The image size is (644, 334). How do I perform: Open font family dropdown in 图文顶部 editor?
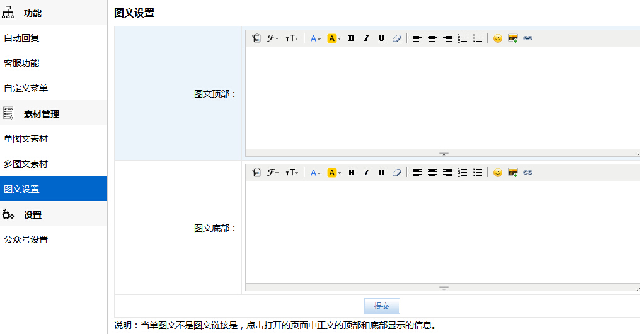pos(273,38)
